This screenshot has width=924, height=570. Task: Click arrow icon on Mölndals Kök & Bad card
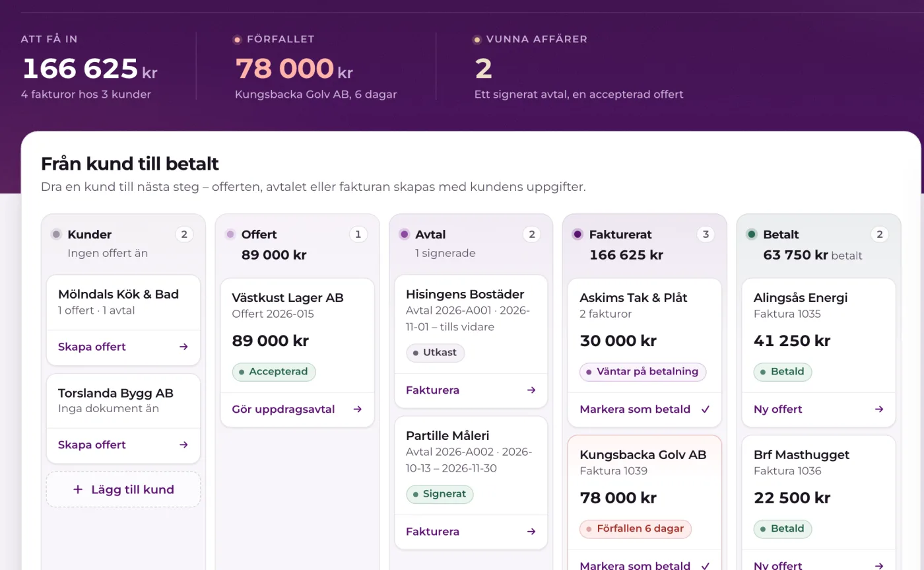(184, 347)
